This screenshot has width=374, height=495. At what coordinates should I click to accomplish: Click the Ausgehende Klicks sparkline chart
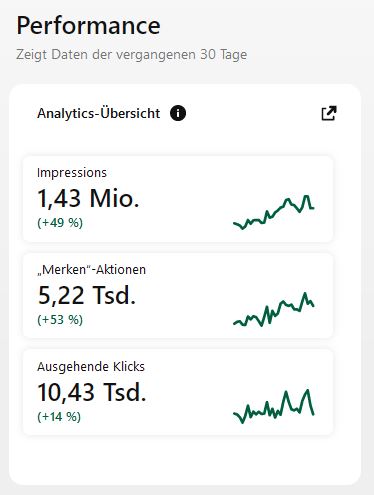(x=274, y=406)
